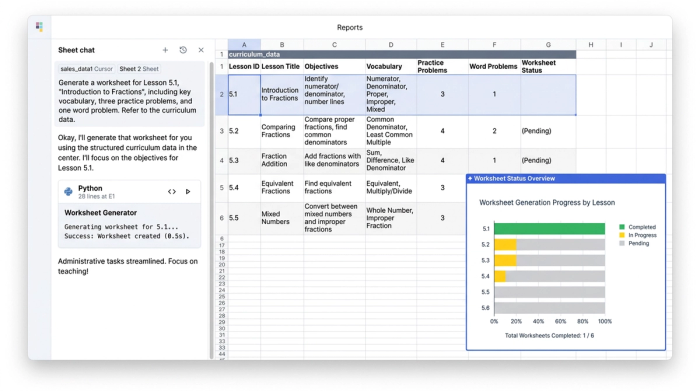The width and height of the screenshot is (700, 391).
Task: Click the In Progress yellow legend swatch
Action: [622, 235]
